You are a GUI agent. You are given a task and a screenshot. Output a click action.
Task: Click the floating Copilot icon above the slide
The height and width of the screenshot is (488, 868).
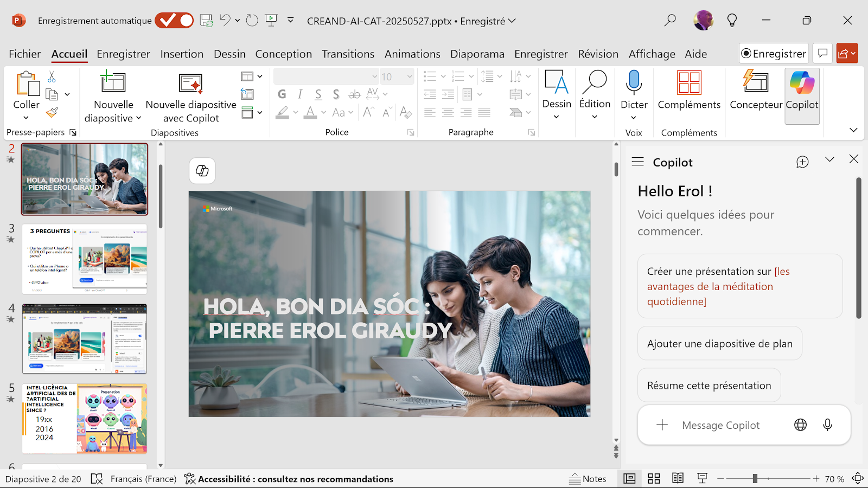(202, 171)
